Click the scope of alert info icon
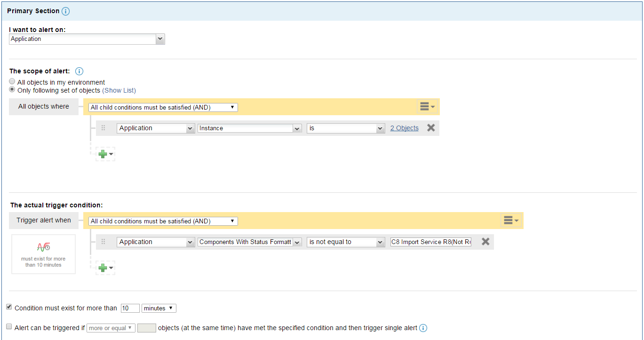The height and width of the screenshot is (340, 644). coord(79,71)
